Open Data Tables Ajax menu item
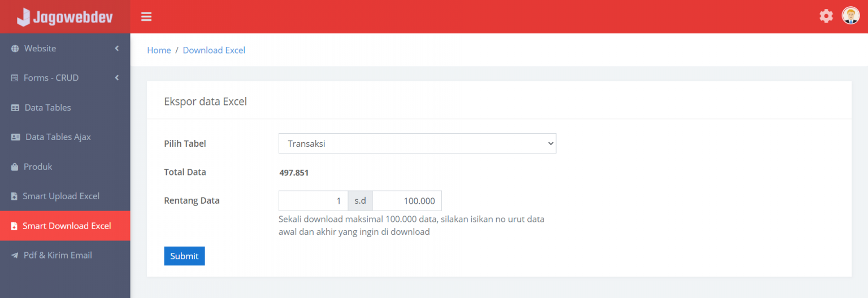This screenshot has height=298, width=868. click(58, 137)
